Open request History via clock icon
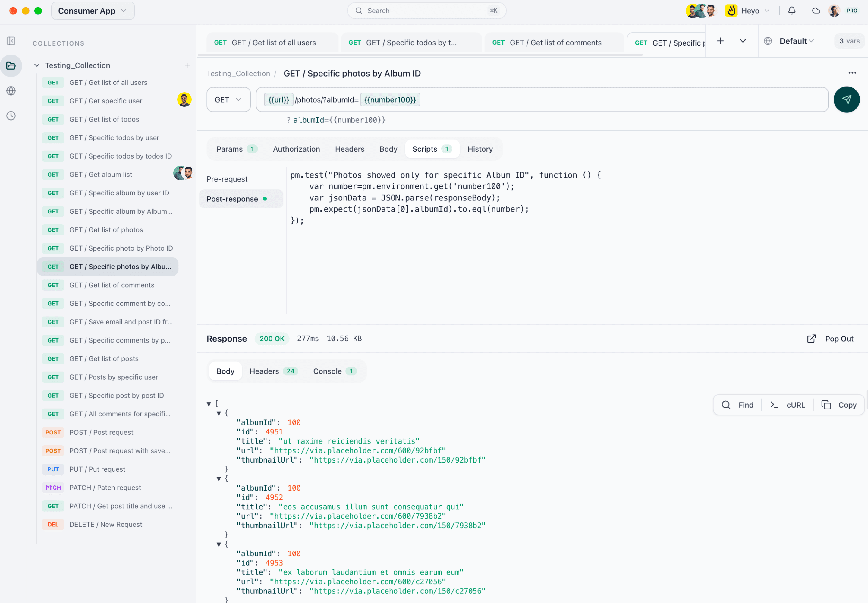Screen dimensions: 868x603 [11, 116]
